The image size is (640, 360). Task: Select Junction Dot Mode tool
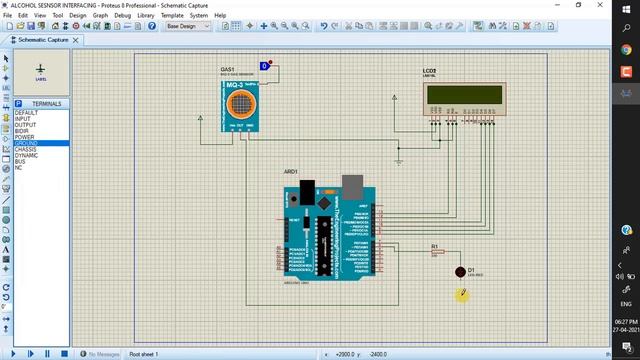6,78
